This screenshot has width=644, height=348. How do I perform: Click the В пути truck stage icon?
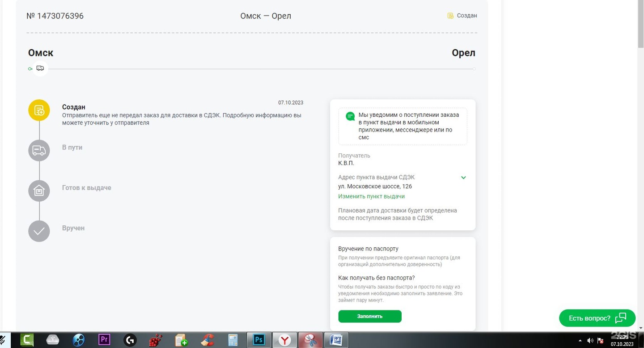39,150
